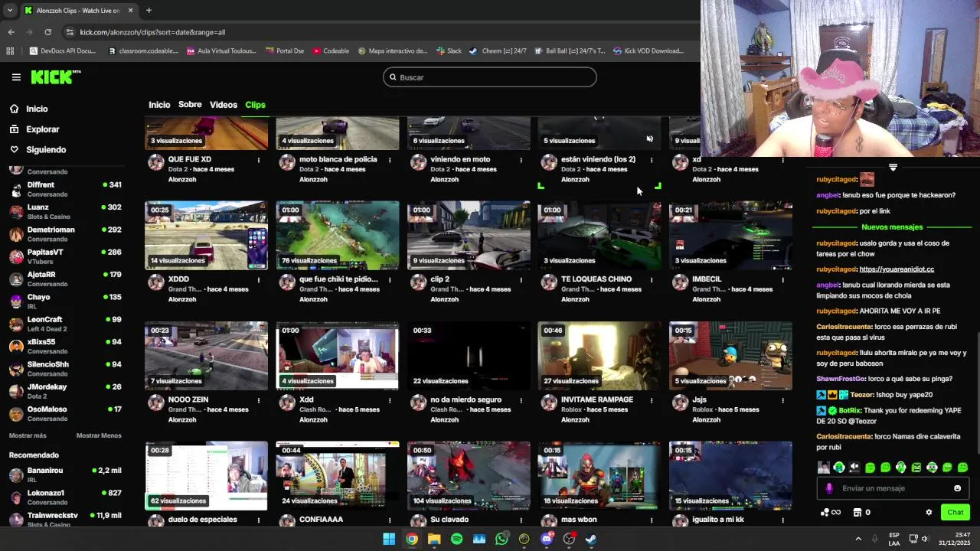Open Explorar in the left sidebar

click(42, 129)
